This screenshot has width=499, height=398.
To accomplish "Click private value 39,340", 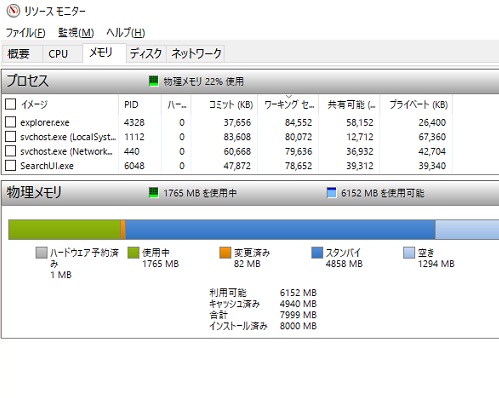I will (432, 166).
